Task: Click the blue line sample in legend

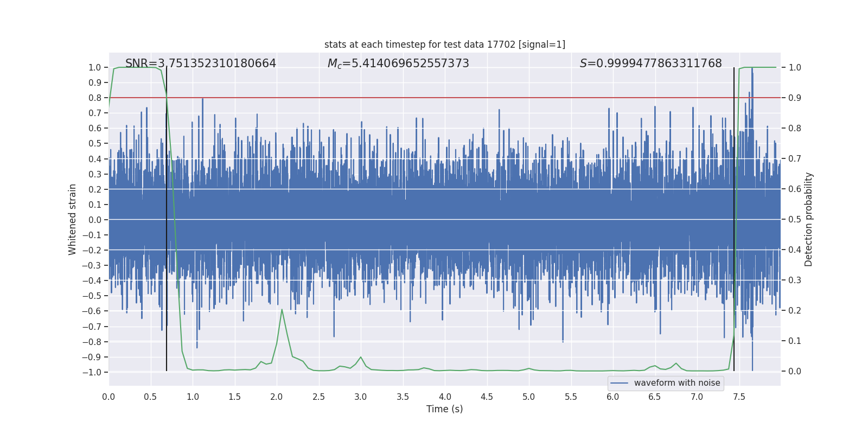Action: pos(619,383)
